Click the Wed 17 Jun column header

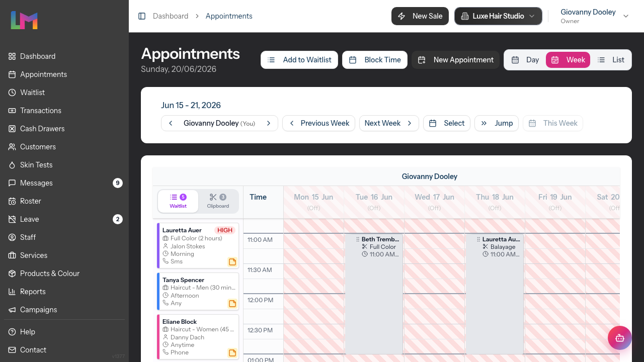pyautogui.click(x=434, y=202)
